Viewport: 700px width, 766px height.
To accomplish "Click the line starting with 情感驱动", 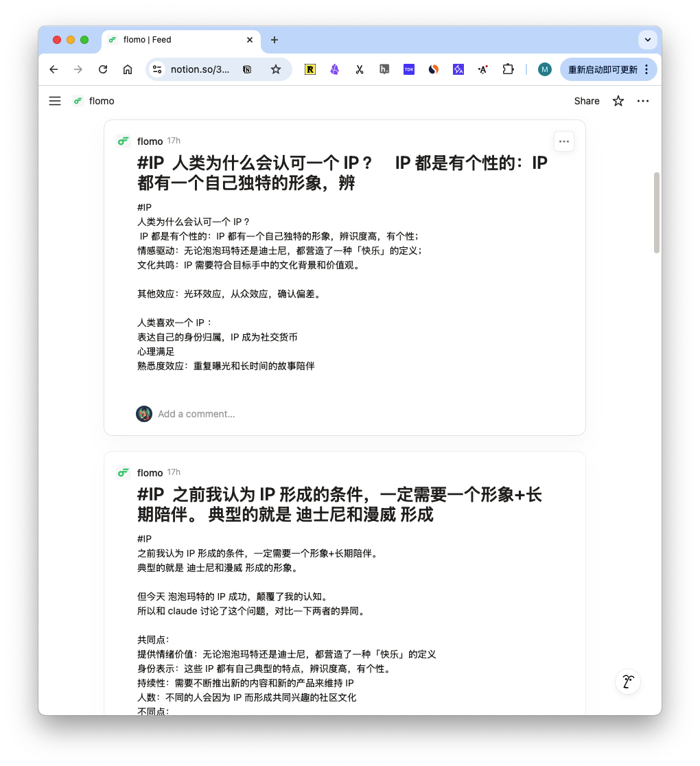I will 280,251.
